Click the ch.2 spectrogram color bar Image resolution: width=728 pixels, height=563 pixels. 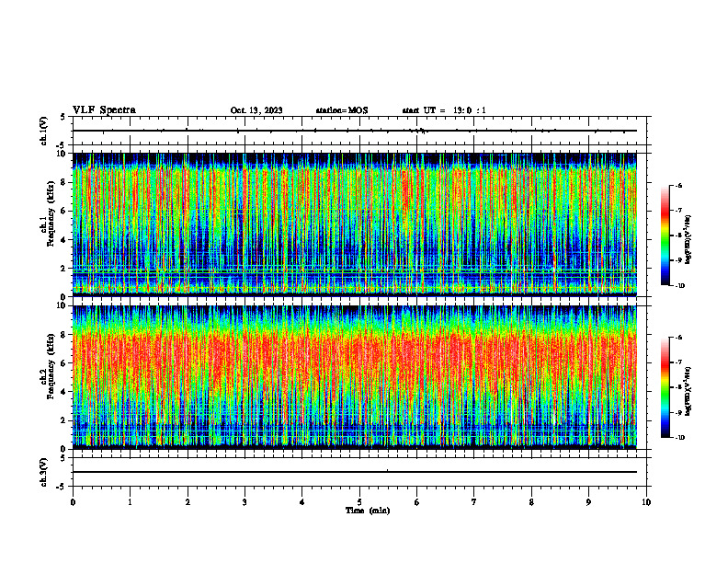pos(665,387)
